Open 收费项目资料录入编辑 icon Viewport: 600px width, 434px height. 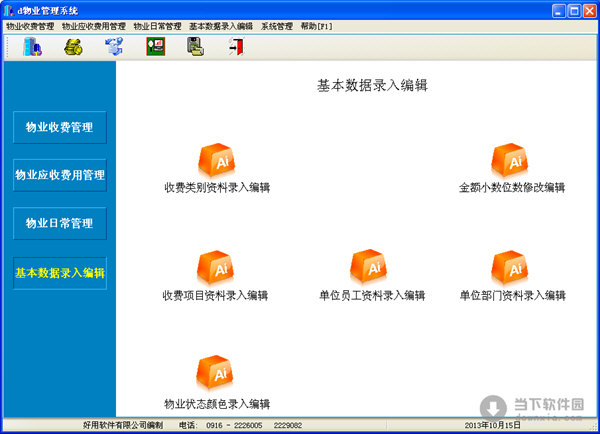click(215, 267)
